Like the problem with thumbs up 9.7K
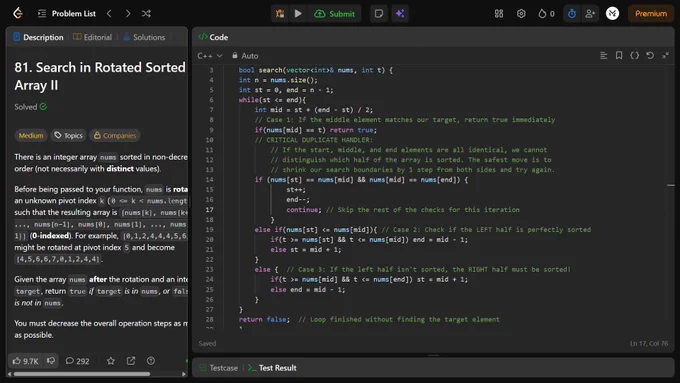 (x=26, y=361)
